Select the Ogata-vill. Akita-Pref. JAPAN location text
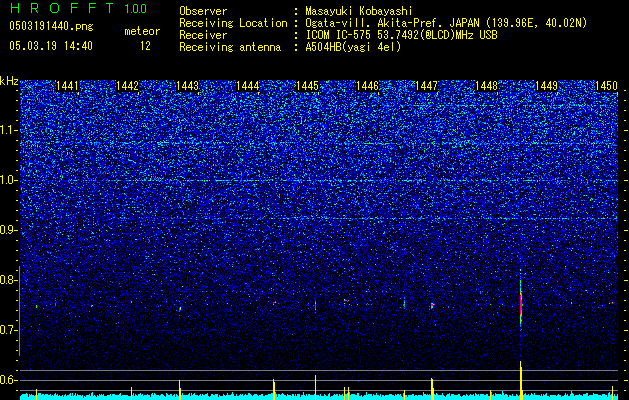This screenshot has height=400, width=629. [446, 23]
